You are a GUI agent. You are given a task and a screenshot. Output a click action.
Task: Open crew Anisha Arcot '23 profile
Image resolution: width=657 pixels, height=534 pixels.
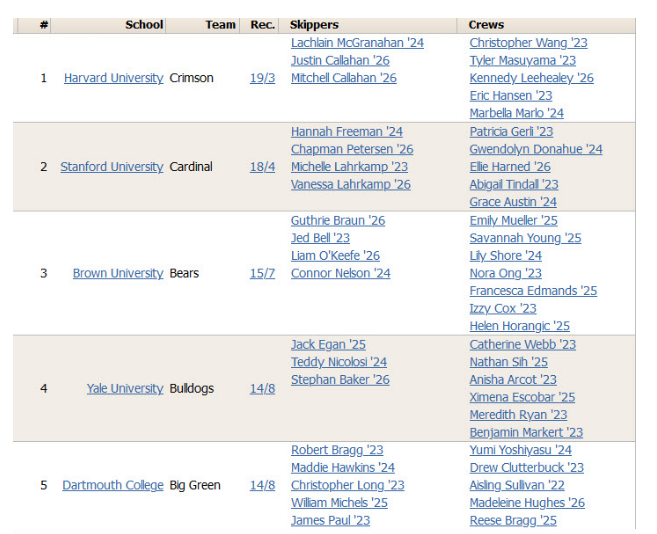point(513,380)
